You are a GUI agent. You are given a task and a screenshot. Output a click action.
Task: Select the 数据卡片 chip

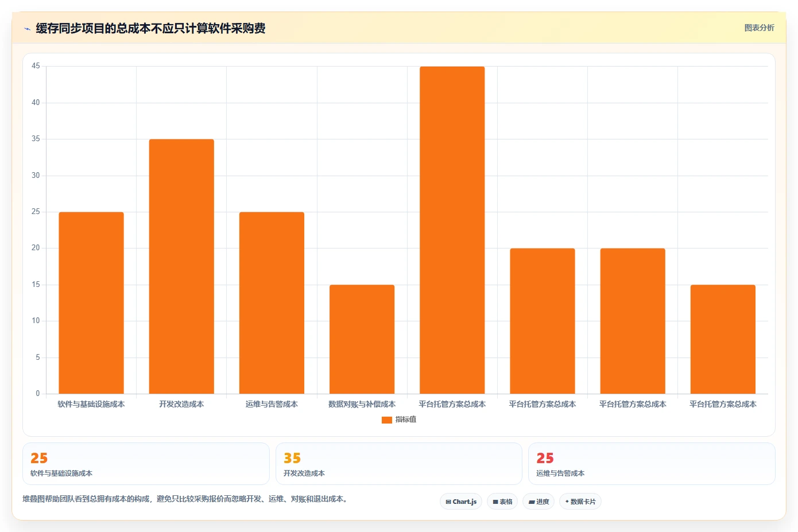point(580,502)
